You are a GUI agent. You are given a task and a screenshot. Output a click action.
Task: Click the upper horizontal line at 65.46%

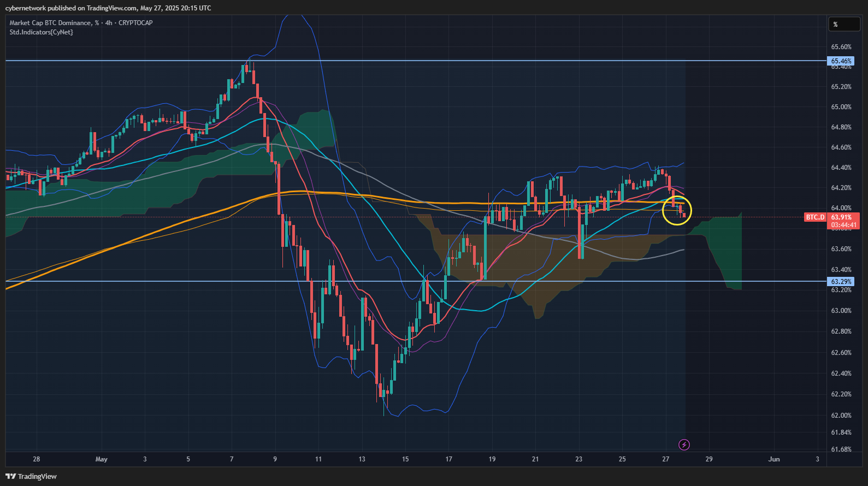(x=415, y=61)
